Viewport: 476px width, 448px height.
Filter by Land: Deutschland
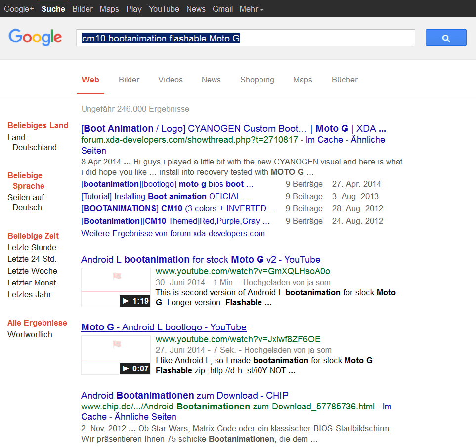tap(32, 143)
